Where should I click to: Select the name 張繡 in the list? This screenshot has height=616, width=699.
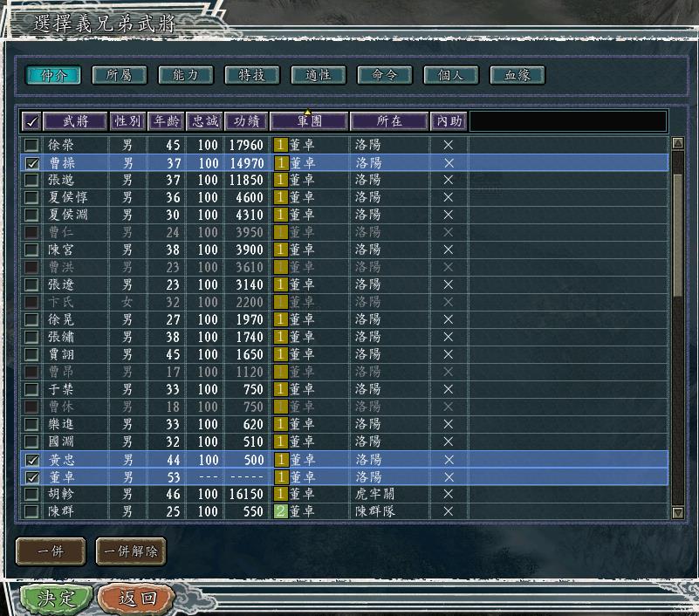(61, 337)
